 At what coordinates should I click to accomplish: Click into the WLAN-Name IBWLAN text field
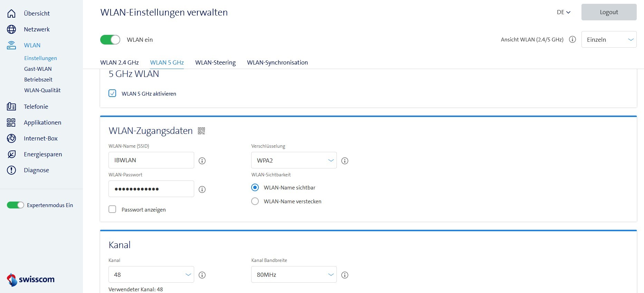click(151, 160)
